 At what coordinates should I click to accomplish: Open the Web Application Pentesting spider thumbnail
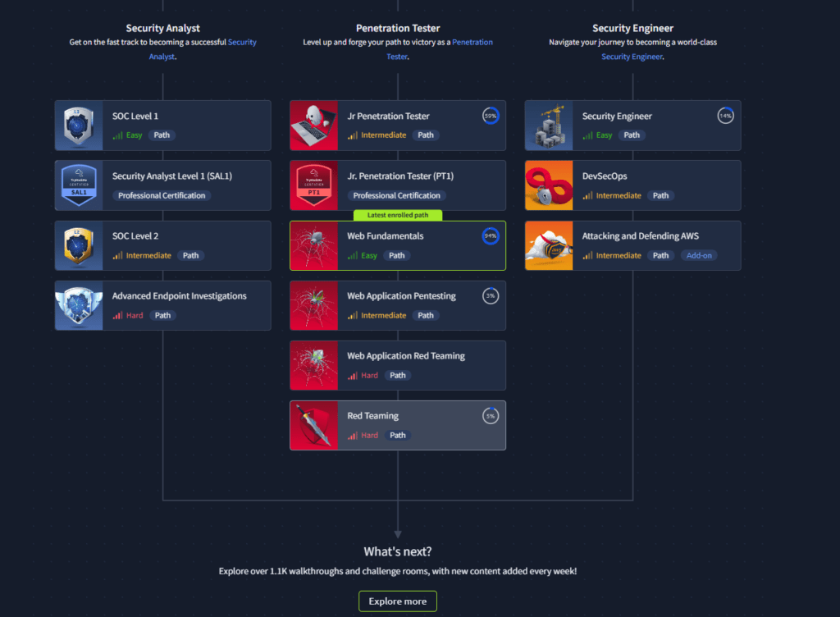click(x=313, y=305)
